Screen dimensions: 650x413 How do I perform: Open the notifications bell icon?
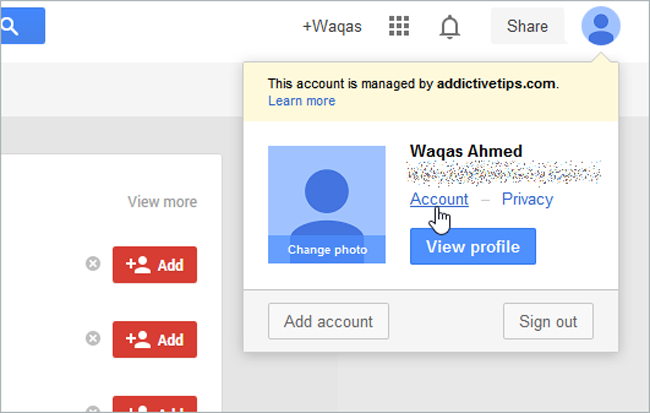click(449, 27)
